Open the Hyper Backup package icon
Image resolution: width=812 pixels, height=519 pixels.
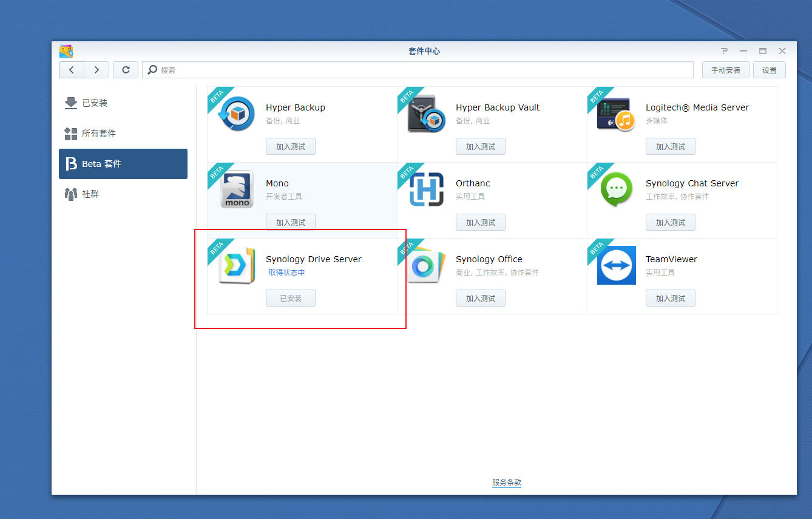point(237,114)
